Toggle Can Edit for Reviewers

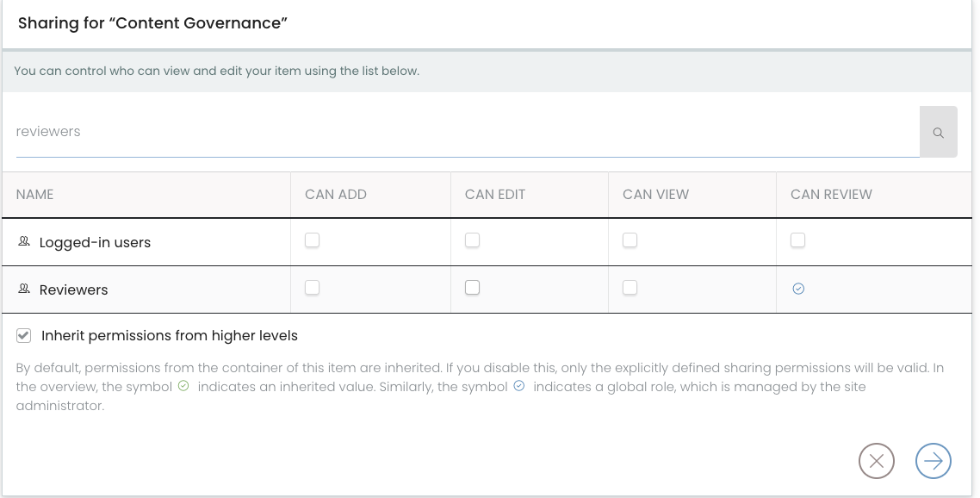(473, 287)
